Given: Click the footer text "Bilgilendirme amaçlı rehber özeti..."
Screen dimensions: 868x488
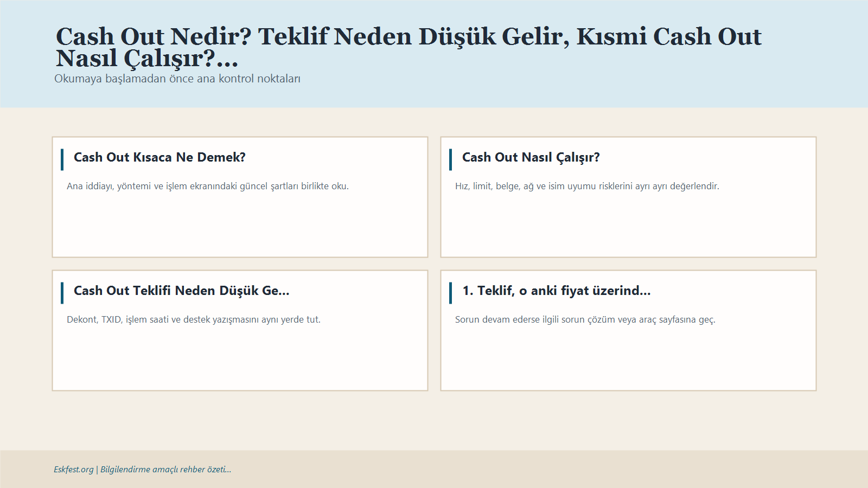Looking at the screenshot, I should coord(164,470).
